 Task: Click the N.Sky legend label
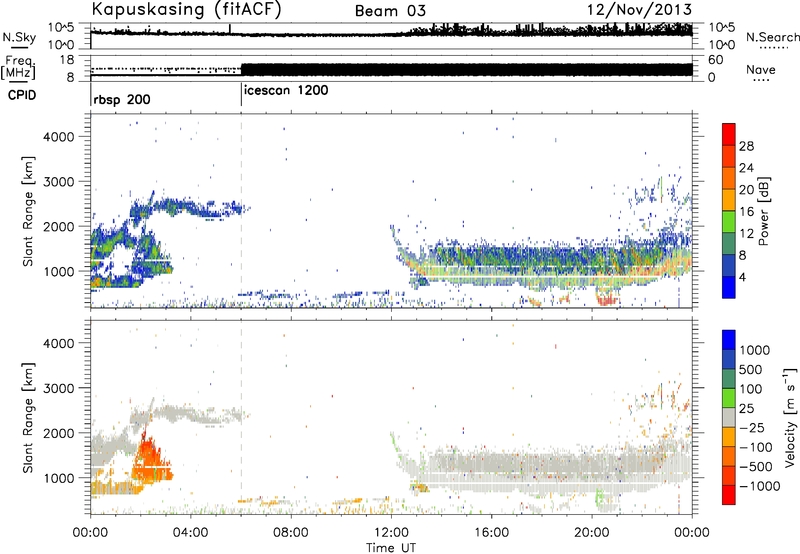(19, 38)
